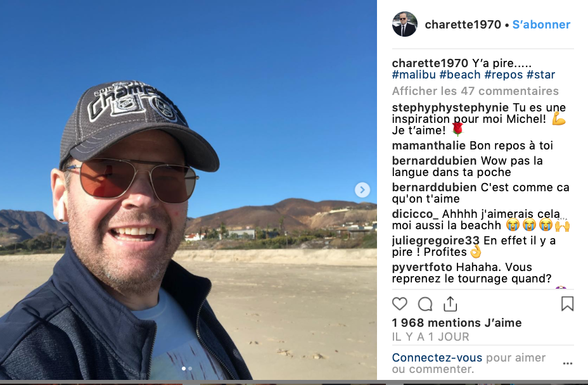Image resolution: width=588 pixels, height=385 pixels.
Task: Click the Connectez-vous login link
Action: point(437,358)
